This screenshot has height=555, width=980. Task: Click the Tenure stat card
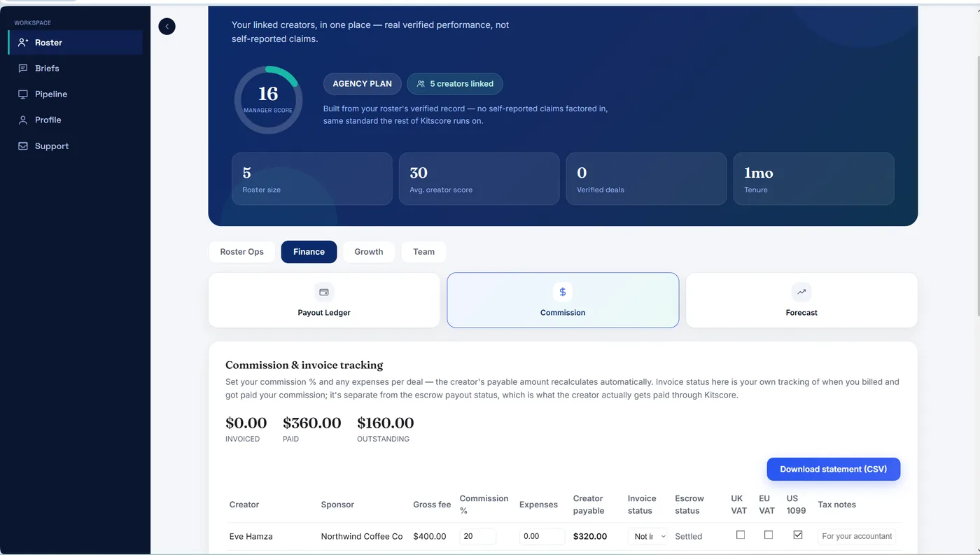point(813,179)
